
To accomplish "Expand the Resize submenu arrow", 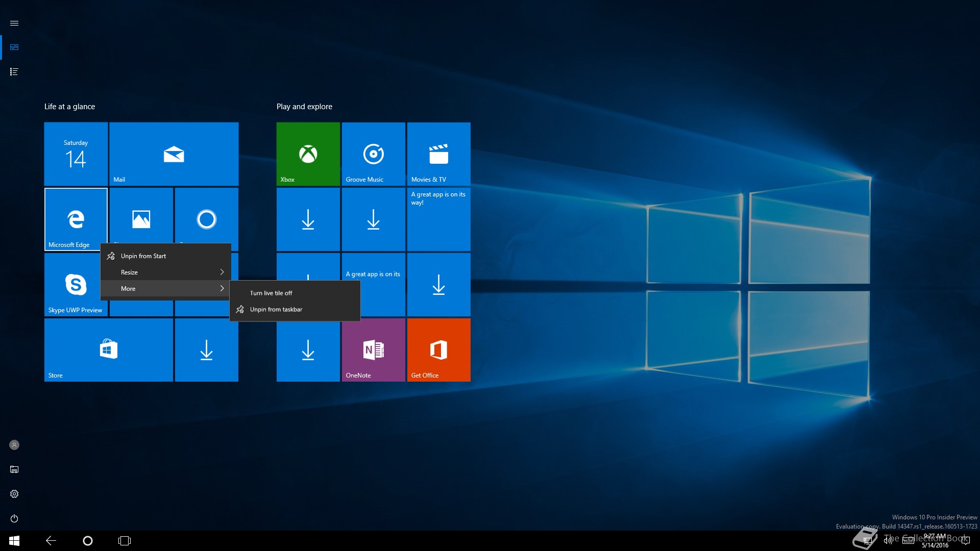I will click(x=222, y=272).
